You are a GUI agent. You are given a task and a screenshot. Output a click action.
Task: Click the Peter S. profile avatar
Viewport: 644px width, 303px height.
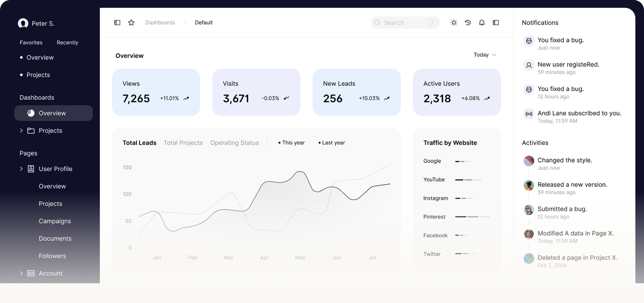(23, 23)
